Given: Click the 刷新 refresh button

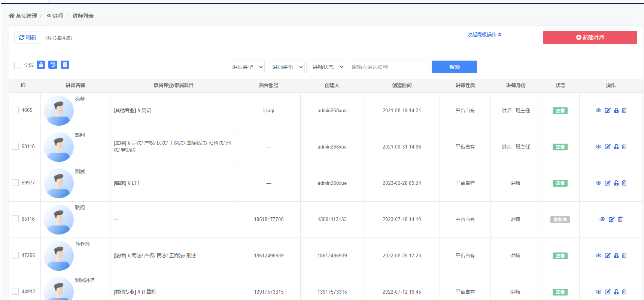Looking at the screenshot, I should click(28, 37).
